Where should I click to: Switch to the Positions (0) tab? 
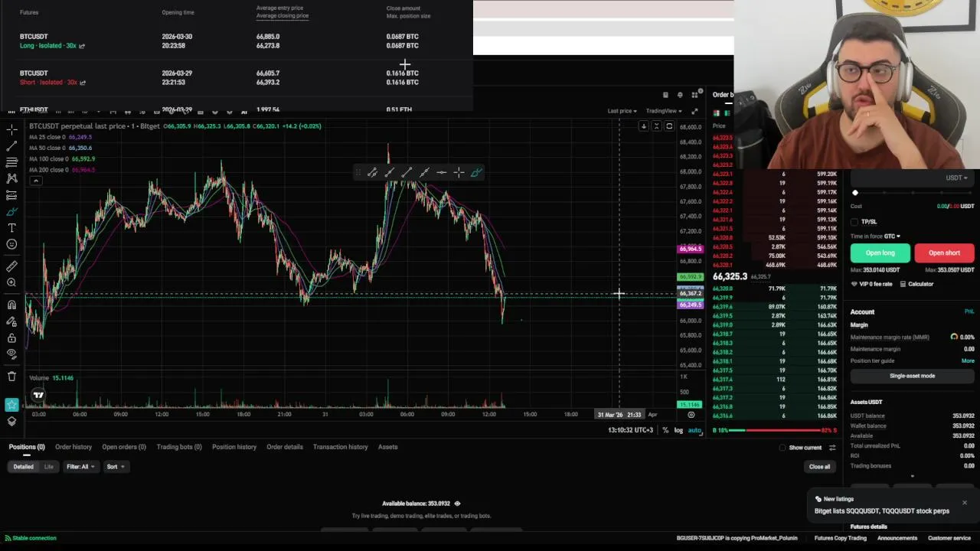pos(27,447)
